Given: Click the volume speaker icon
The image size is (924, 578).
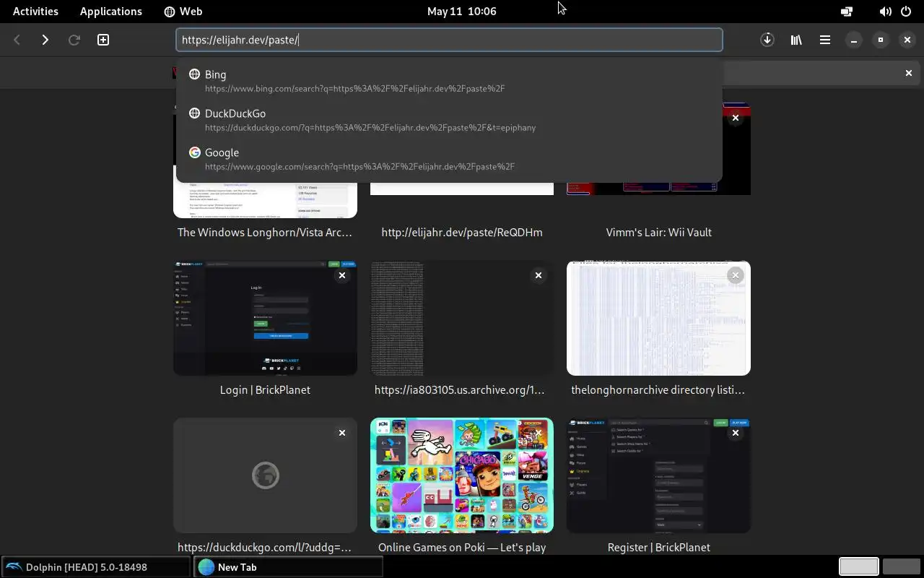Looking at the screenshot, I should pos(885,12).
